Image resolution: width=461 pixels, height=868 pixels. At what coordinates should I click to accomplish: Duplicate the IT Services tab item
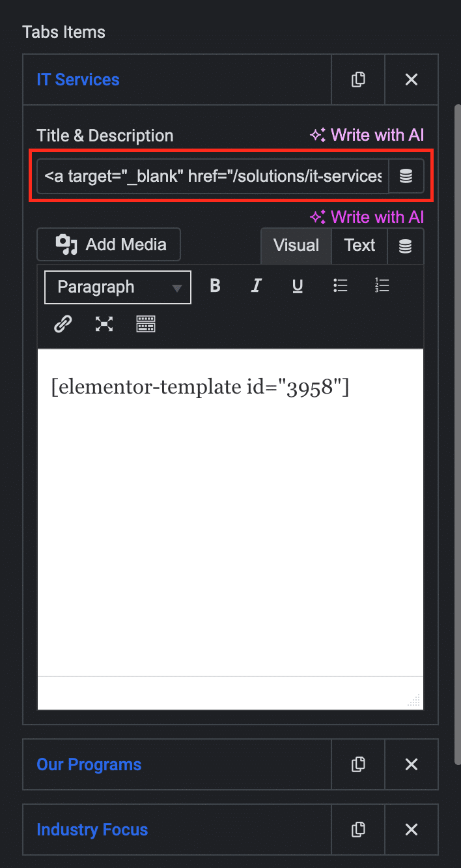(357, 80)
